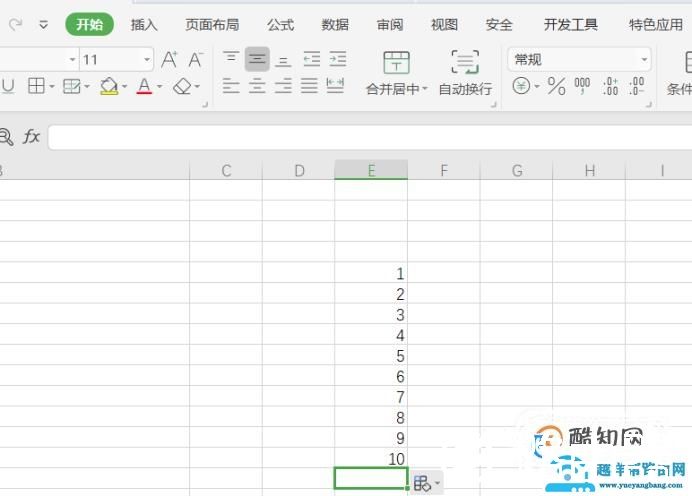
Task: Click the fx insert function icon
Action: point(31,136)
